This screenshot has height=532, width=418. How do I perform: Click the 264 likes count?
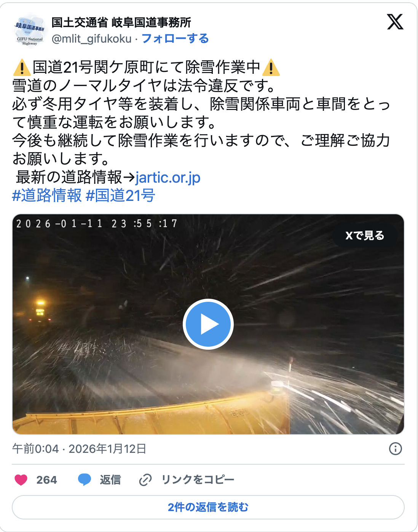tap(47, 480)
